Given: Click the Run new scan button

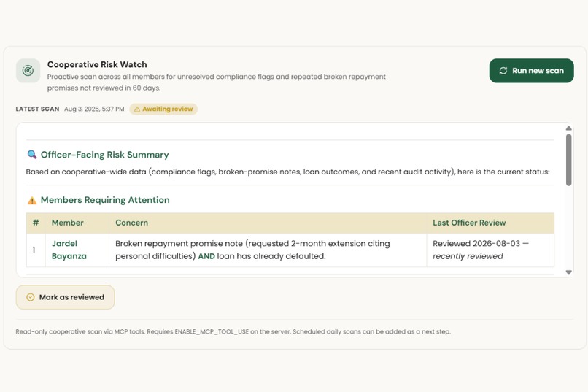Looking at the screenshot, I should [531, 71].
